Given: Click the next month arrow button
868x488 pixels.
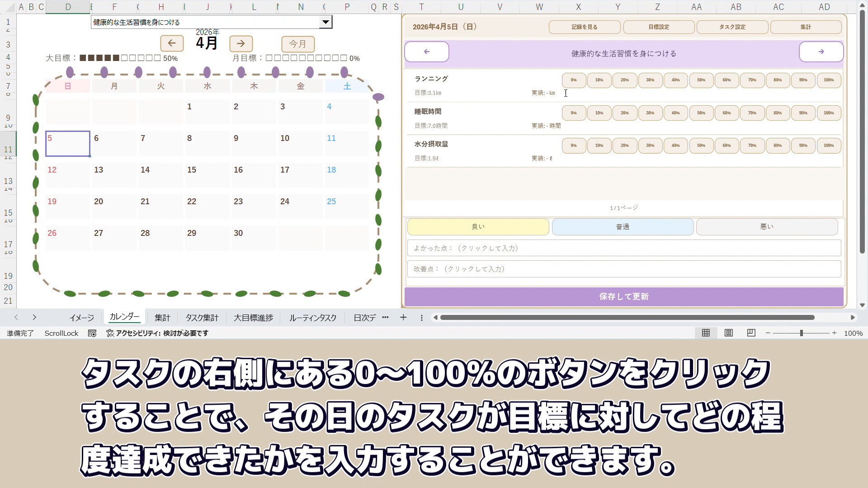Looking at the screenshot, I should point(241,43).
